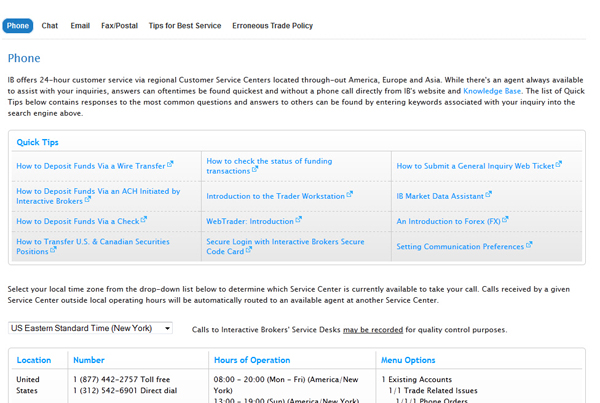Image resolution: width=600 pixels, height=403 pixels.
Task: Click '1 Existing Accounts' menu option text
Action: tap(417, 379)
